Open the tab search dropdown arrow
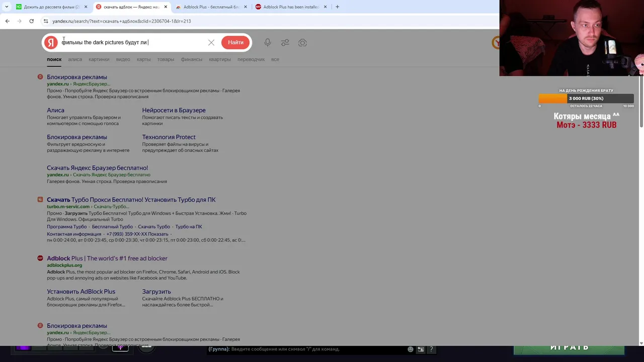The width and height of the screenshot is (644, 362). (x=6, y=7)
